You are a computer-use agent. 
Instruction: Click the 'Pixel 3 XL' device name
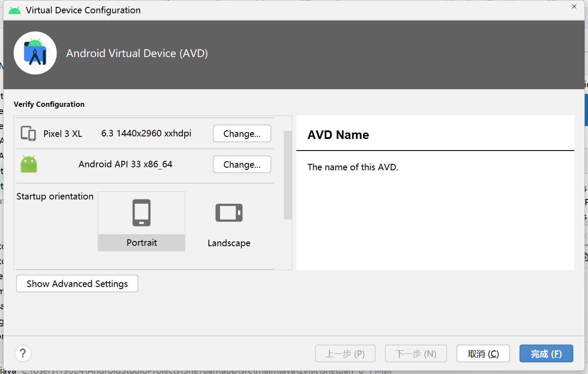pos(63,133)
